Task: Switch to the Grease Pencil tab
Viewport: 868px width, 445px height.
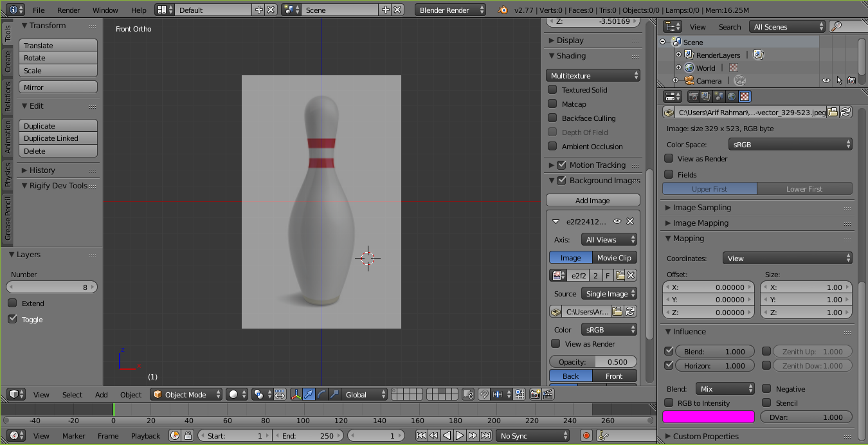Action: tap(8, 219)
